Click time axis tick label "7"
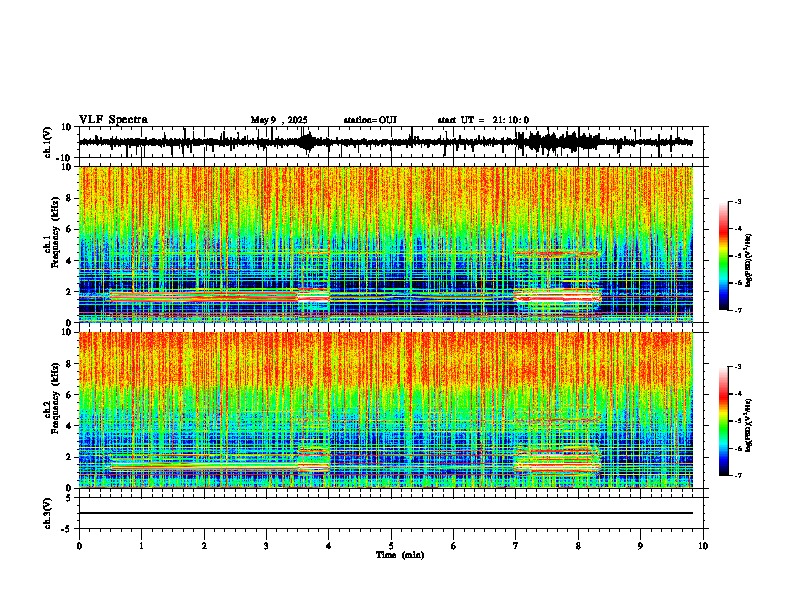This screenshot has height=612, width=792. click(516, 546)
